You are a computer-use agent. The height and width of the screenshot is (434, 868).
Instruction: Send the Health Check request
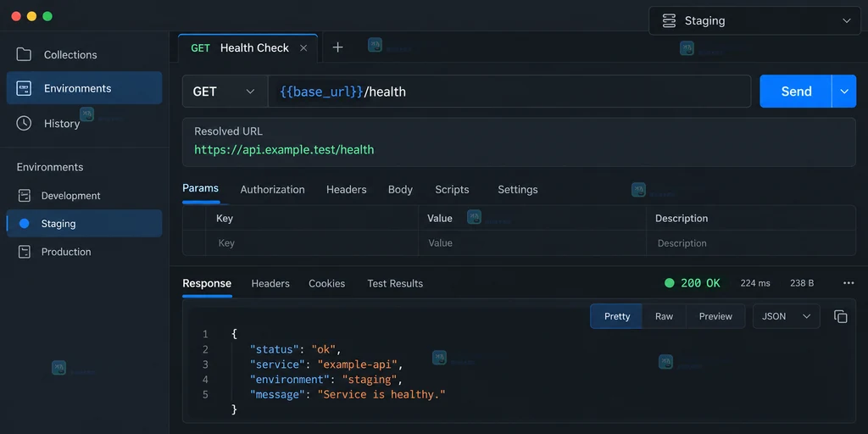(x=795, y=92)
